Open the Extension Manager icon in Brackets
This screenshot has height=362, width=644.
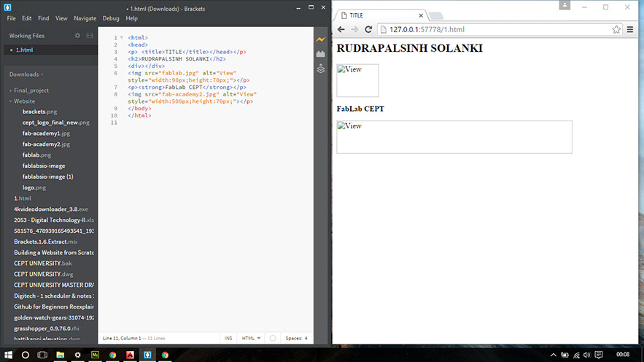[x=320, y=54]
